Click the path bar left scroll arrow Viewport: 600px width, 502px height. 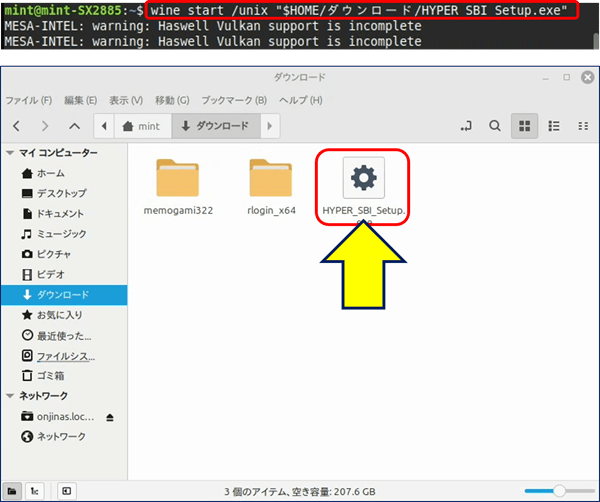(x=104, y=126)
